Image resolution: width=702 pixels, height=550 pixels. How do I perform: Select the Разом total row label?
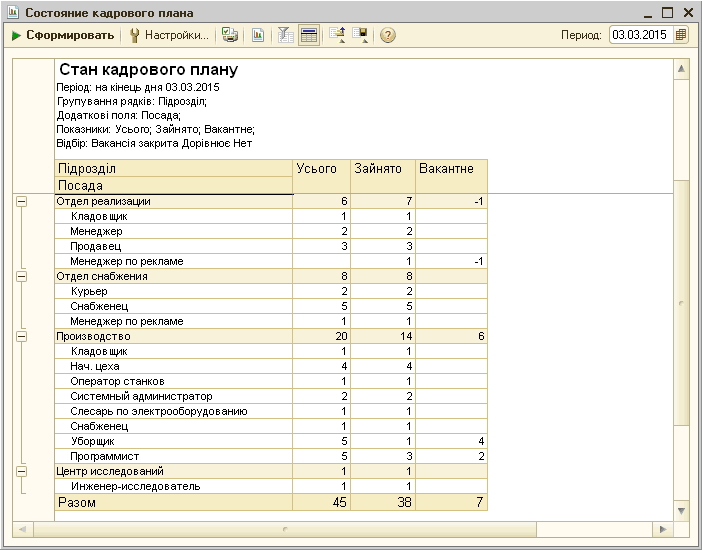coord(77,502)
